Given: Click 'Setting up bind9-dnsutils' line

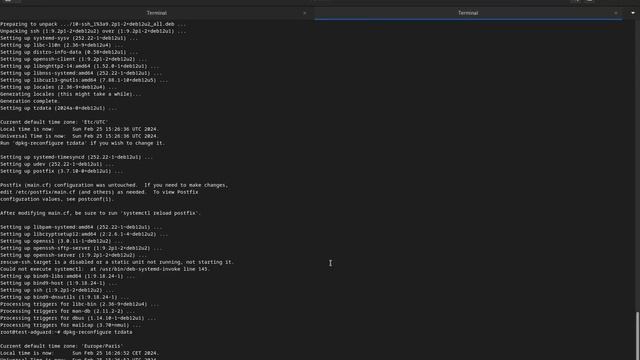Looking at the screenshot, I should pos(65,297).
